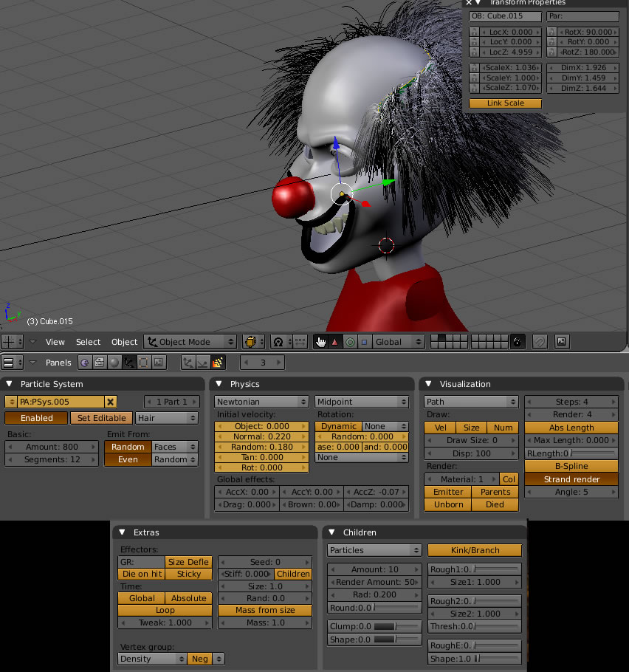Select rotate manipulator green circle icon

click(x=350, y=342)
